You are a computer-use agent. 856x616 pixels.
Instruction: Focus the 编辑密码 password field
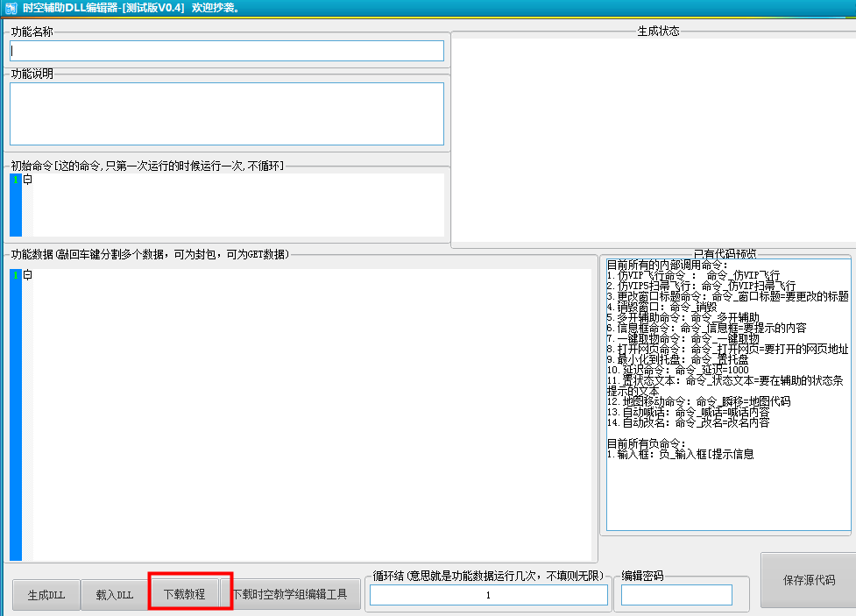[676, 595]
